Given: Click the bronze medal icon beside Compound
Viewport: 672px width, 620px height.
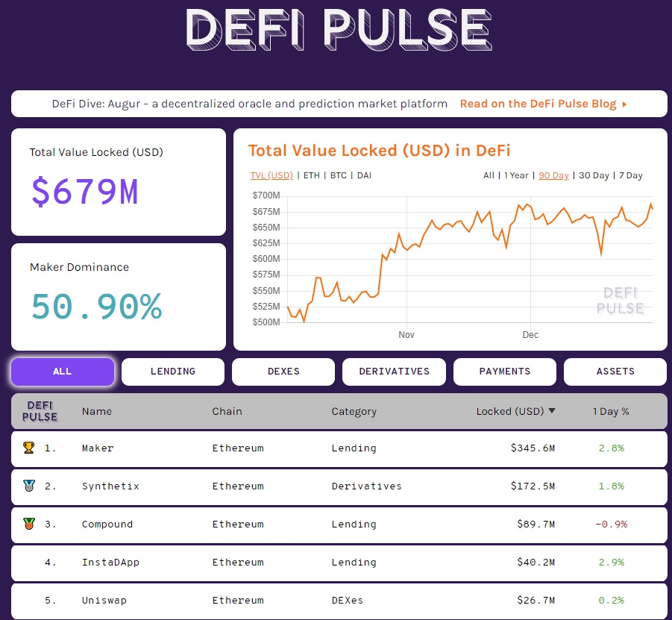Looking at the screenshot, I should pyautogui.click(x=28, y=524).
